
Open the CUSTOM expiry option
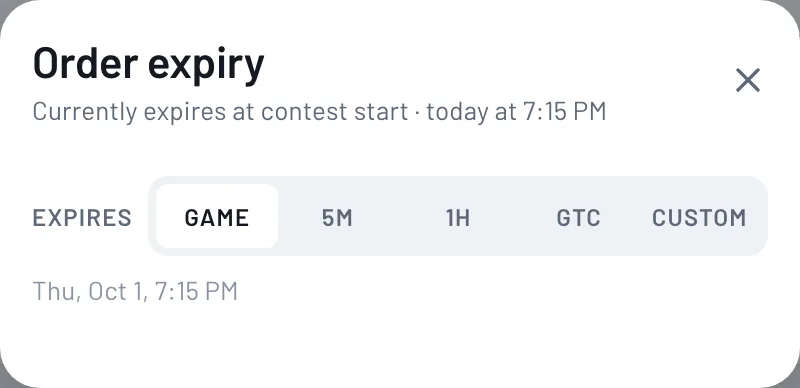click(x=699, y=216)
